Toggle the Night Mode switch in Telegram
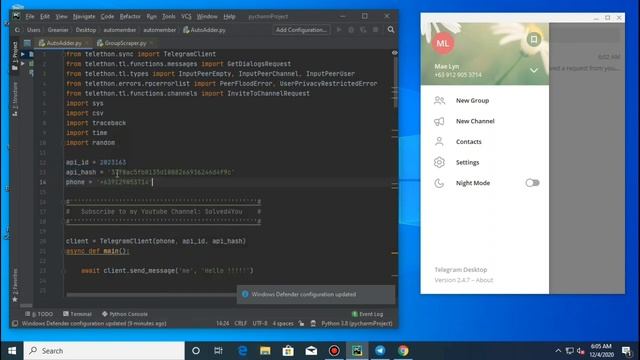Image resolution: width=640 pixels, height=360 pixels. pos(532,183)
